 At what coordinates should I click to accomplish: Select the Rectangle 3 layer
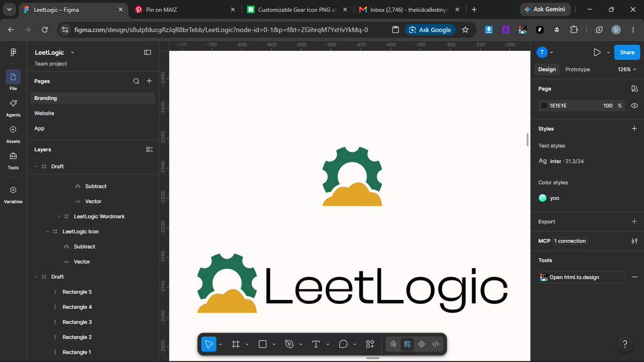(77, 322)
